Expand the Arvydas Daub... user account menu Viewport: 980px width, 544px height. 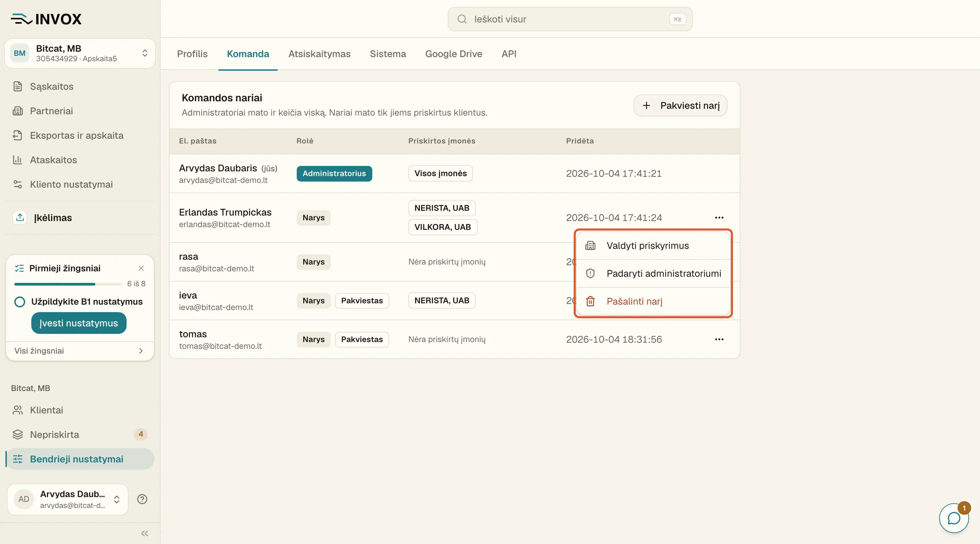[68, 499]
